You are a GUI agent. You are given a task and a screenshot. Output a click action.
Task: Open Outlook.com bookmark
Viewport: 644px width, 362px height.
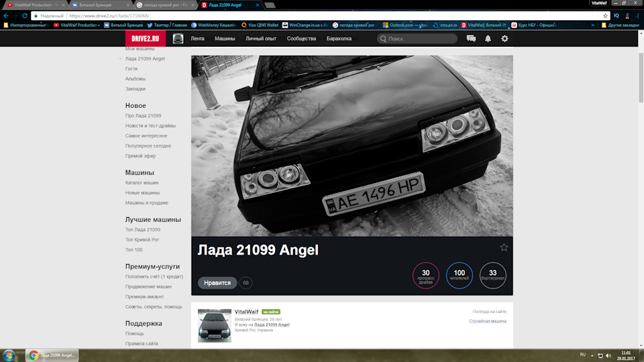pyautogui.click(x=405, y=25)
